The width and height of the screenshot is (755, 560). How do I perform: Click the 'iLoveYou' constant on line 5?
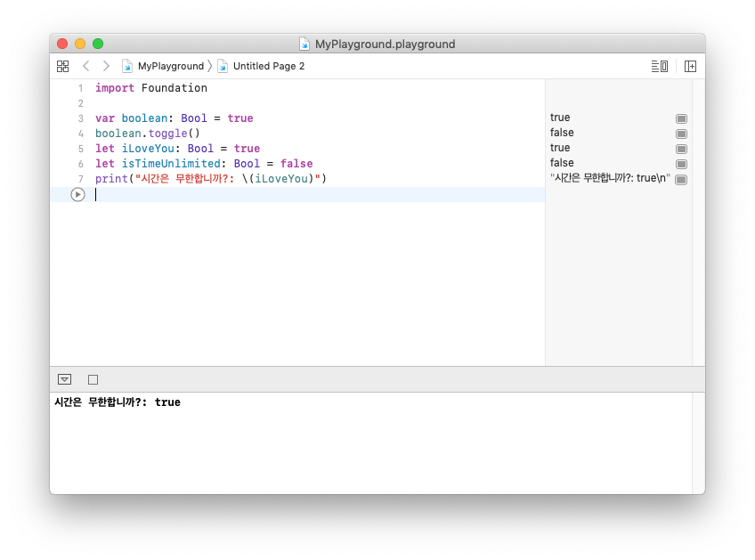pos(148,149)
